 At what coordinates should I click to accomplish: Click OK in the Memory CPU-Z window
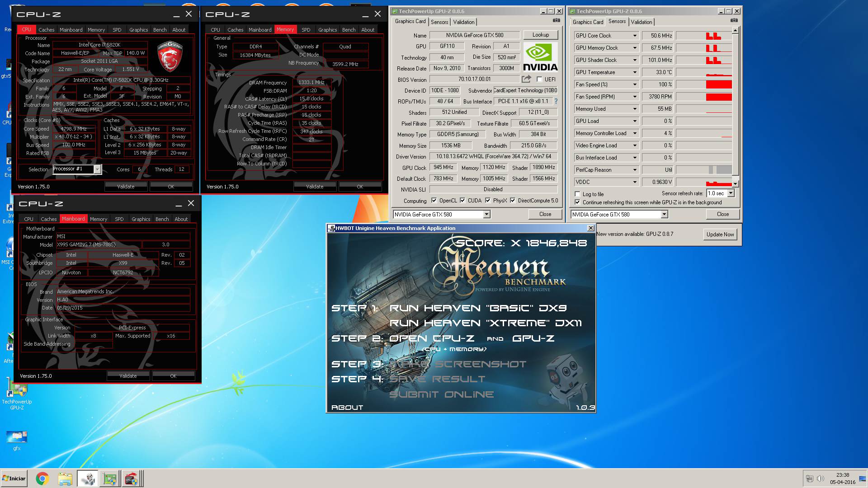pos(360,187)
